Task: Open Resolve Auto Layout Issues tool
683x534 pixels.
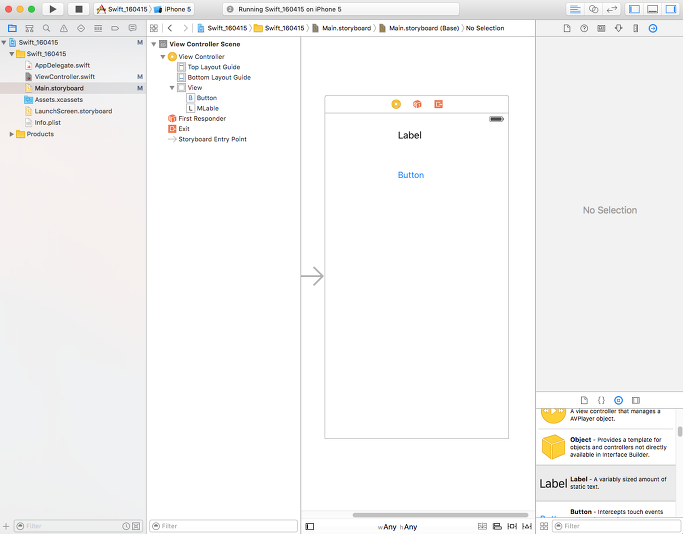Action: tap(527, 527)
